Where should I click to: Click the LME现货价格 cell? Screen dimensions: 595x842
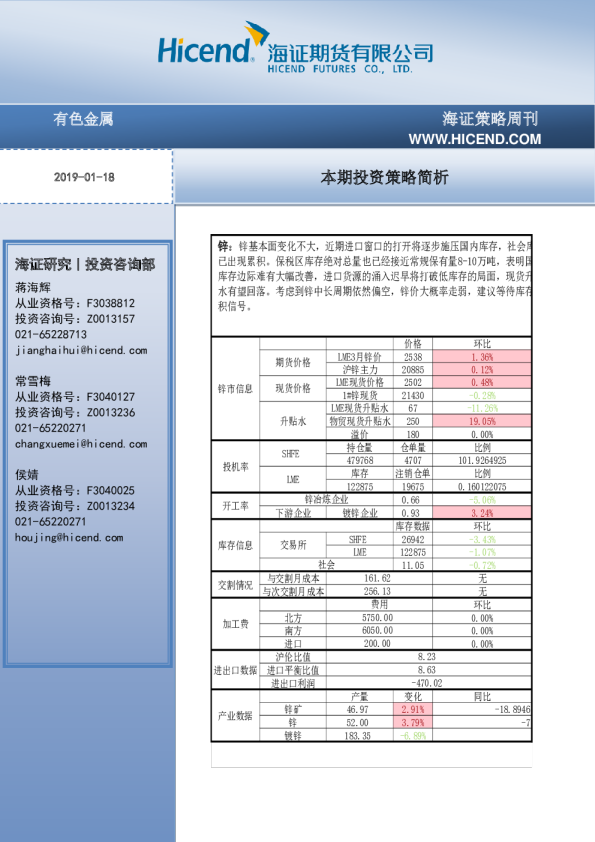coord(360,382)
